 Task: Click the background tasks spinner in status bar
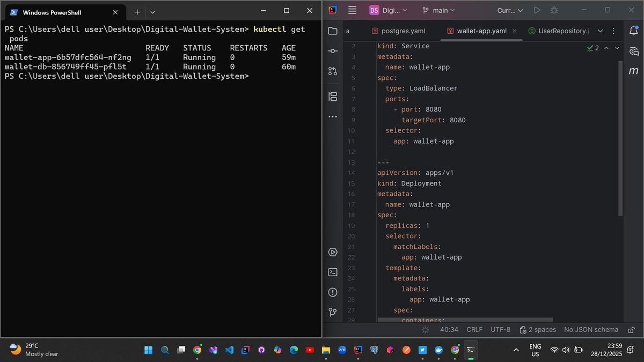(426, 330)
